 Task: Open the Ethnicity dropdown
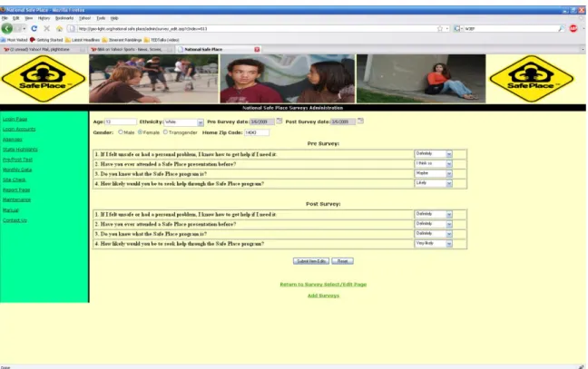pos(184,122)
